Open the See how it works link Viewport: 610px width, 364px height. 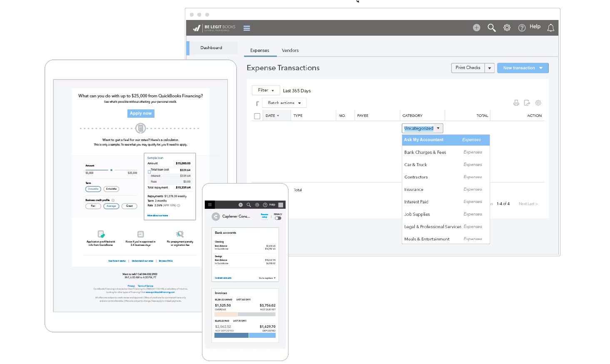[x=117, y=261]
